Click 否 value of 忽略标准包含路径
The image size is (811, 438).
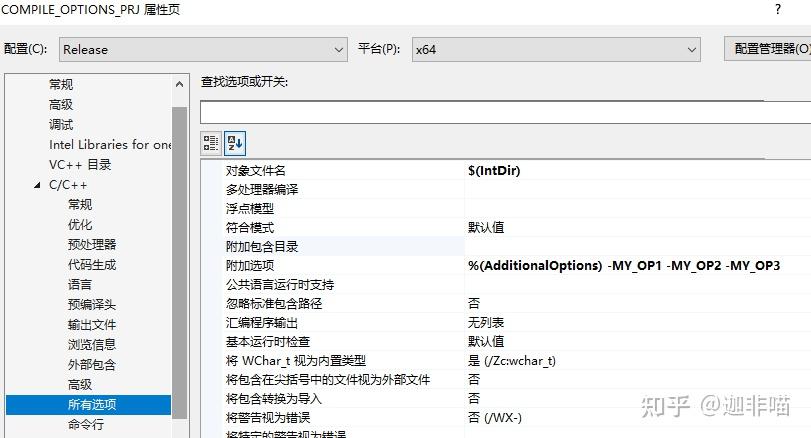tap(474, 304)
